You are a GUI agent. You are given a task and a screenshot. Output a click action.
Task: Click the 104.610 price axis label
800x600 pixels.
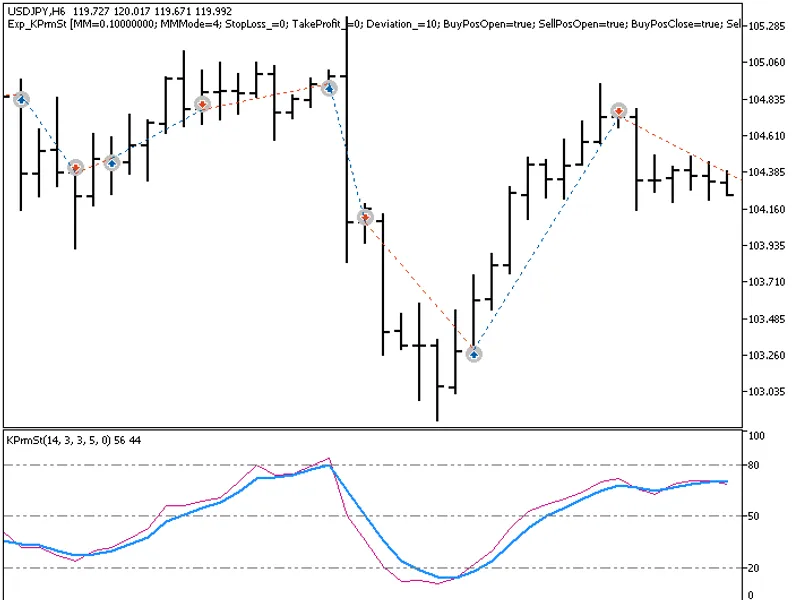tap(766, 136)
